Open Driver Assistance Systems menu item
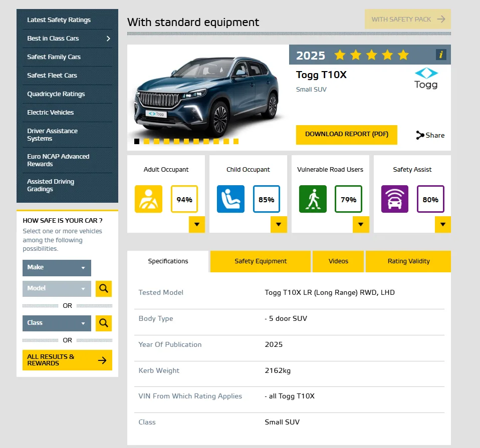480x448 pixels. (52, 135)
